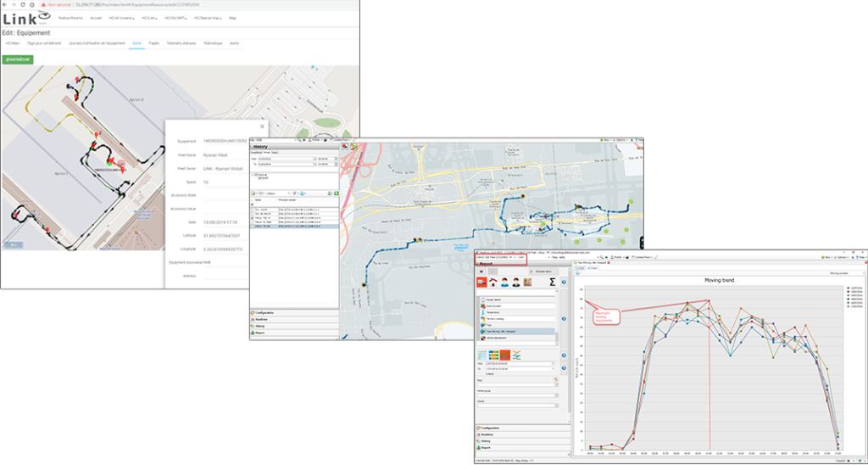
Task: Switch to the Télématique tab
Action: coord(213,42)
